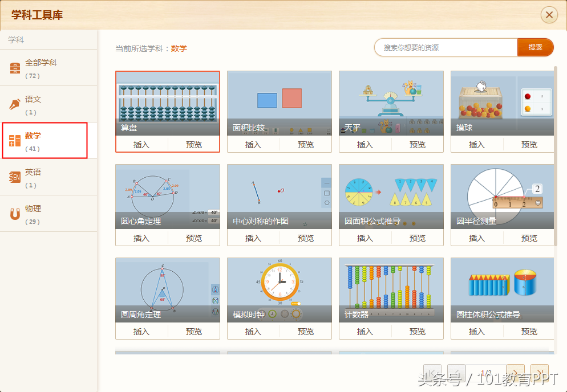
Task: Select the 圆心角定理 thumbnail
Action: (168, 197)
